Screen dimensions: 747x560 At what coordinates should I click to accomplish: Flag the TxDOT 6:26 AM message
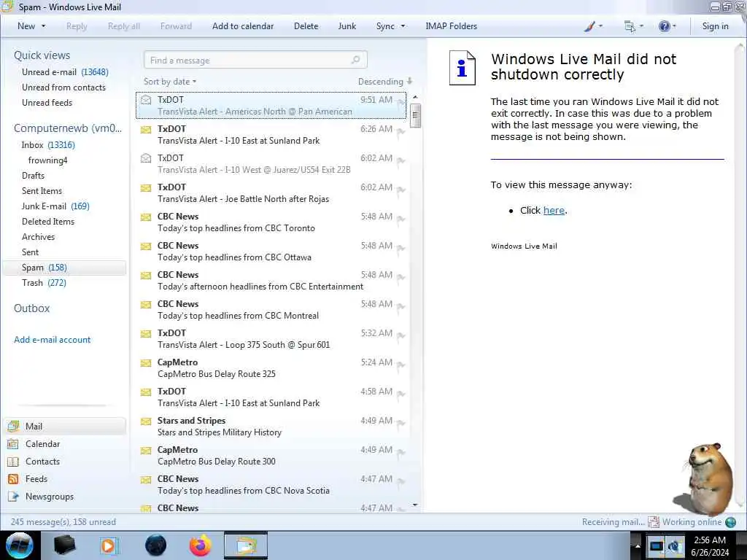pos(400,132)
